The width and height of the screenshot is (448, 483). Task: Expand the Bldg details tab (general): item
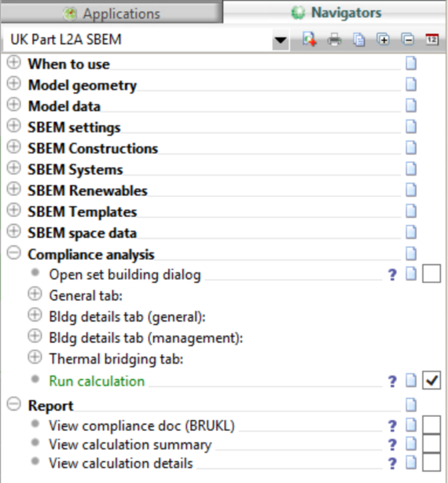pyautogui.click(x=35, y=315)
